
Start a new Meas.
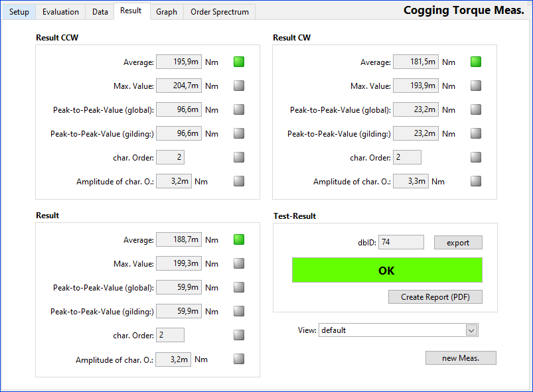[x=461, y=358]
